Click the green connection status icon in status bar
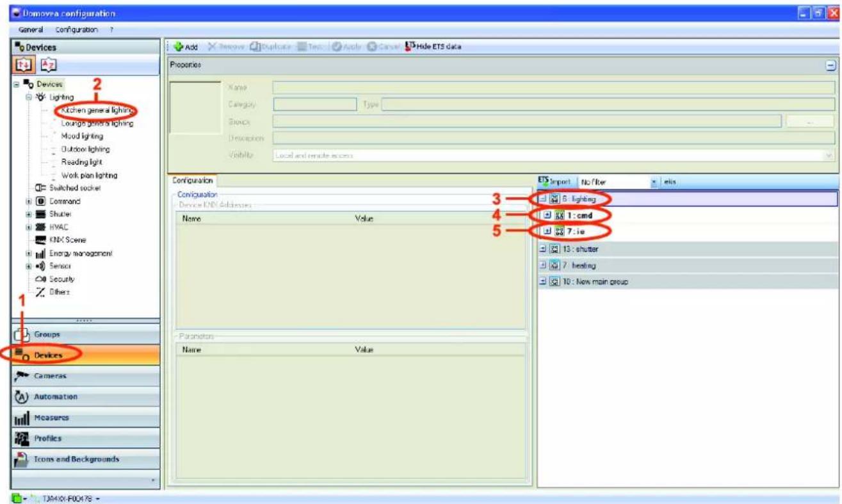This screenshot has width=842, height=504. pyautogui.click(x=16, y=498)
